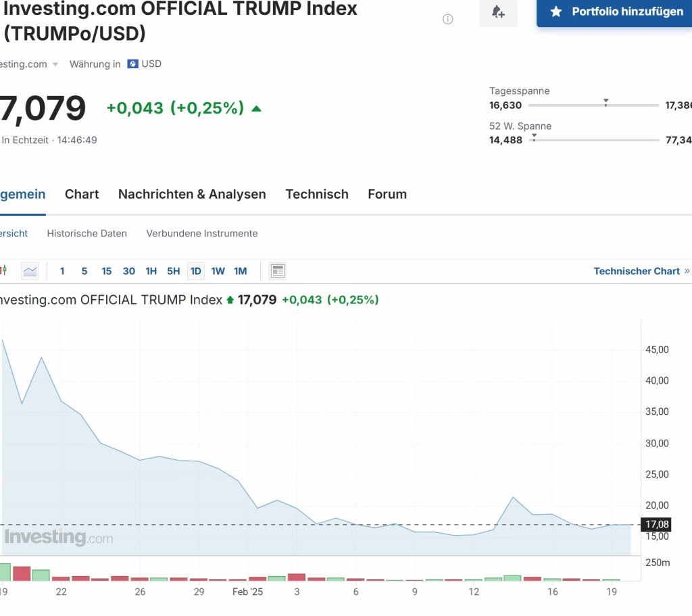Open the Nachrichten & Analysen tab
This screenshot has height=616, width=692.
[x=192, y=195]
